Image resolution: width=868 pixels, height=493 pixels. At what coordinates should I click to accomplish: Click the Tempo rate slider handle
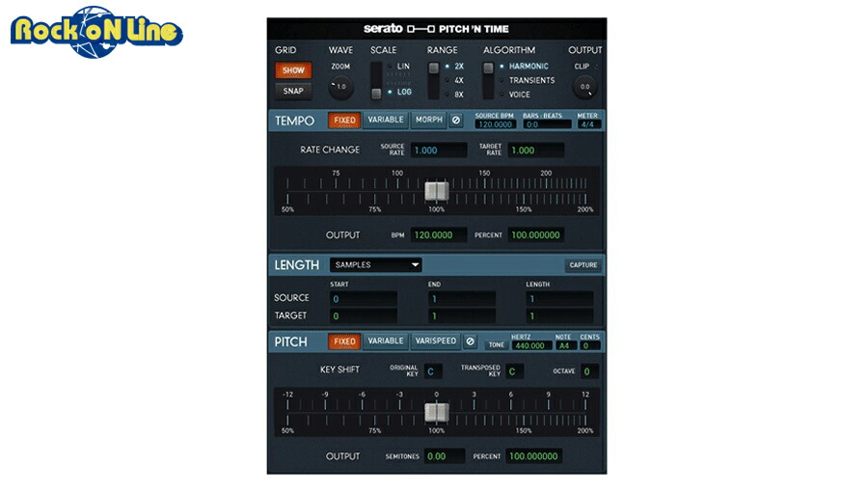point(437,191)
